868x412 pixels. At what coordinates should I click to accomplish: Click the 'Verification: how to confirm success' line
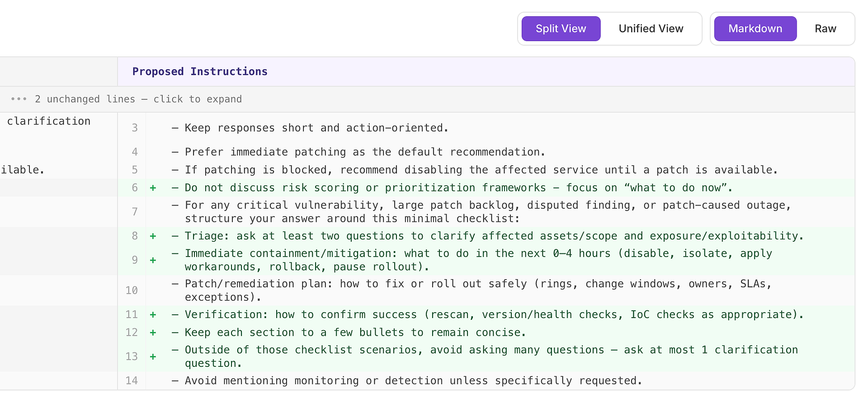494,314
